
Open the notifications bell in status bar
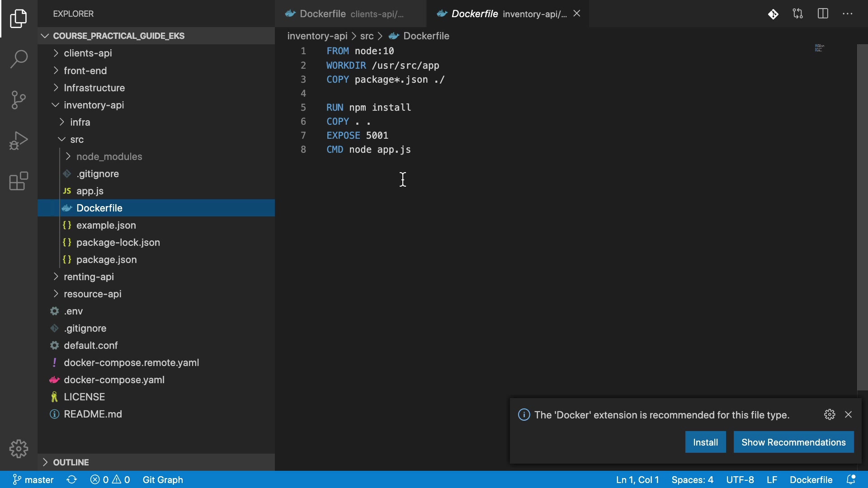coord(851,479)
